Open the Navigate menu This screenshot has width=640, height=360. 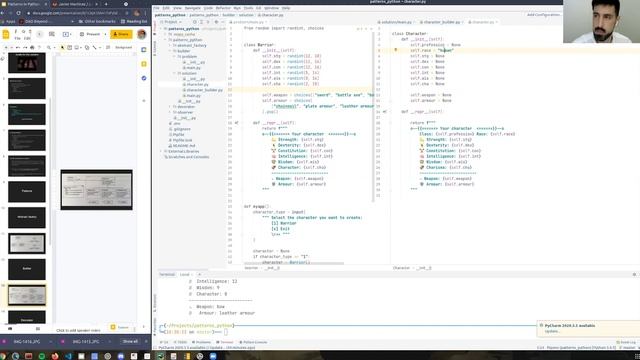tap(193, 8)
